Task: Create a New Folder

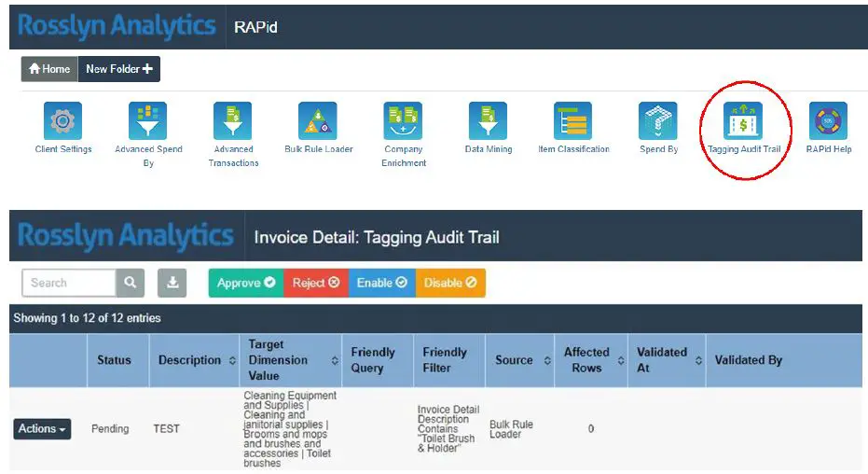Action: tap(119, 69)
